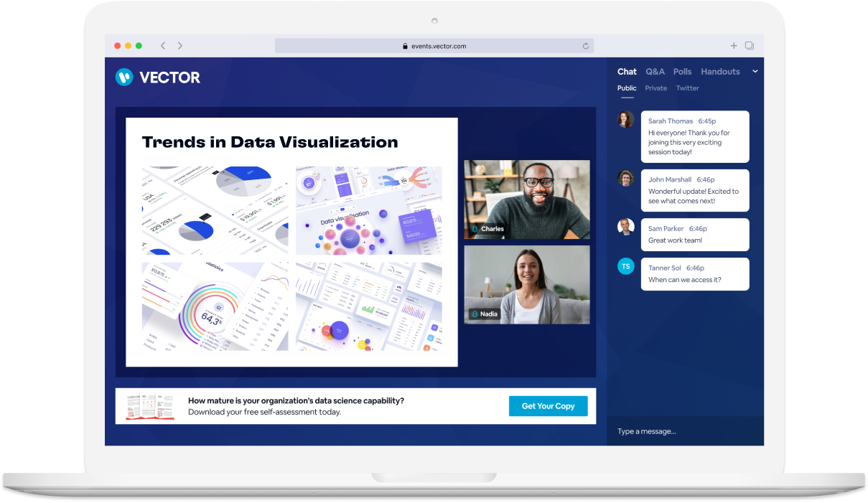868x503 pixels.
Task: Switch to the Handouts tab
Action: pyautogui.click(x=720, y=72)
